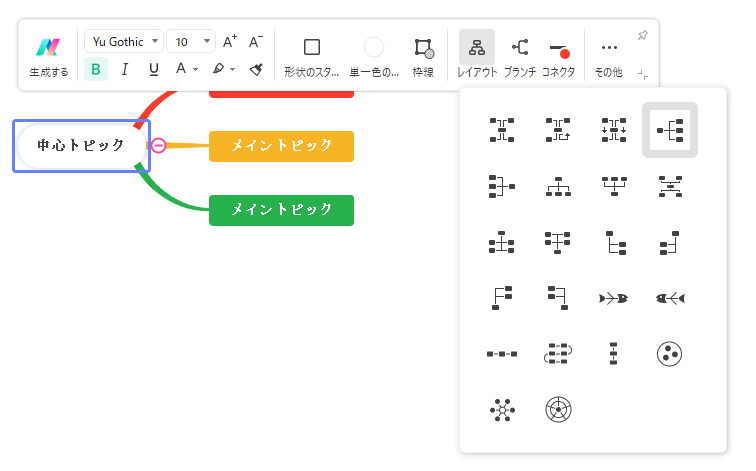
Task: Click the format painter brush icon
Action: point(256,69)
